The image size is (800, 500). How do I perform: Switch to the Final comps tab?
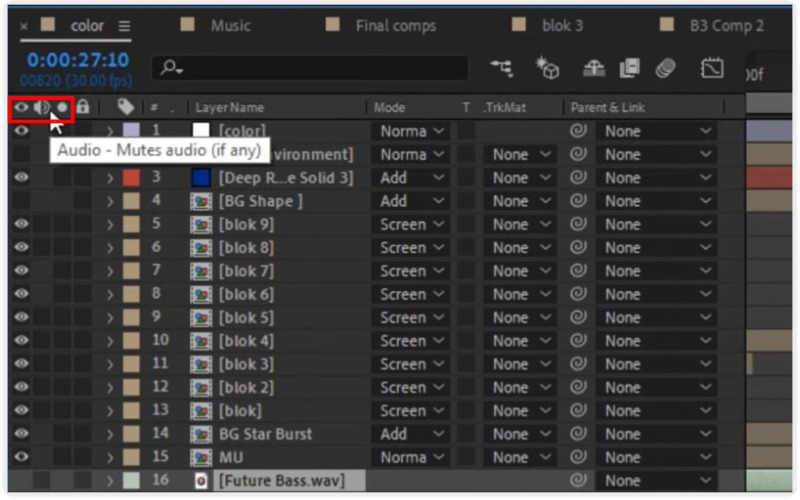click(x=396, y=26)
